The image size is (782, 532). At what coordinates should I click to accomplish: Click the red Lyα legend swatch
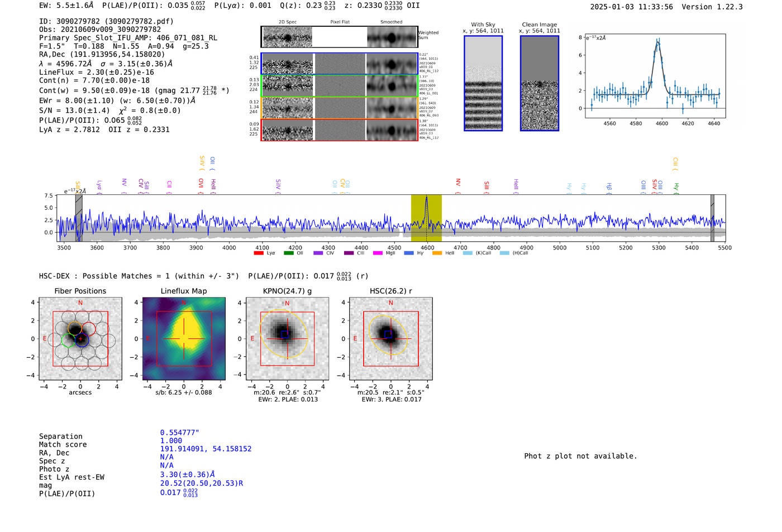(258, 253)
